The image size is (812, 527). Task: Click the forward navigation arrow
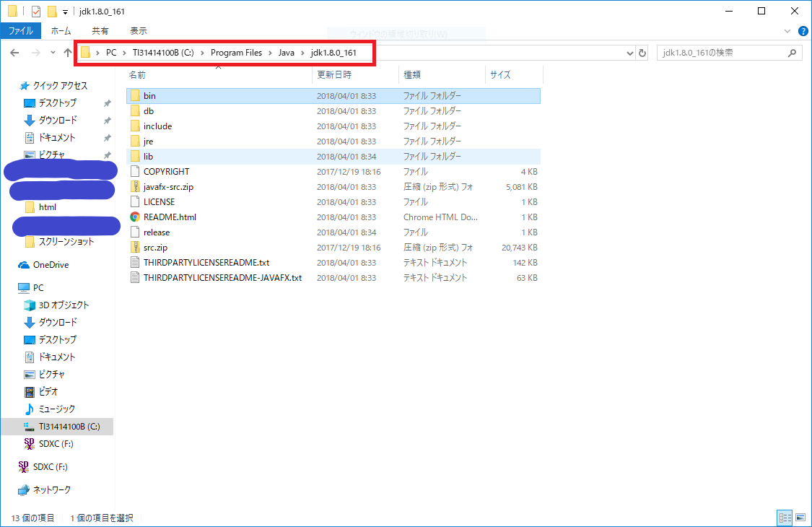[35, 53]
